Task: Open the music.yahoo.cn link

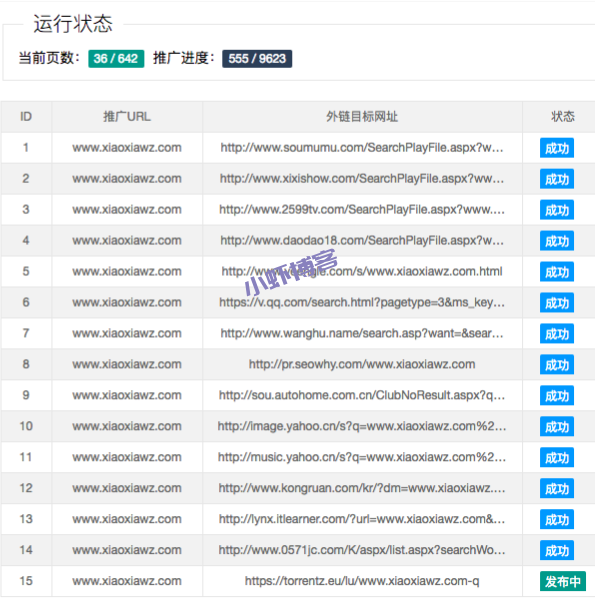Action: [362, 457]
